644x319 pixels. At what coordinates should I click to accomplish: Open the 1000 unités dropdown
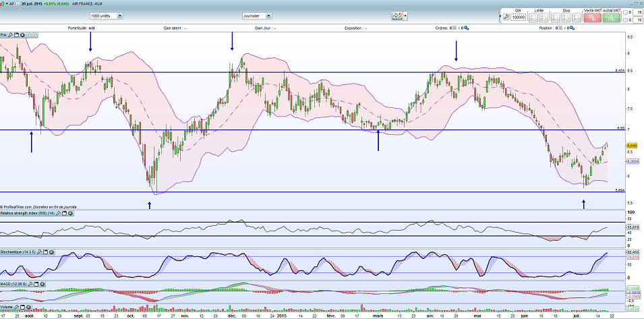click(107, 16)
